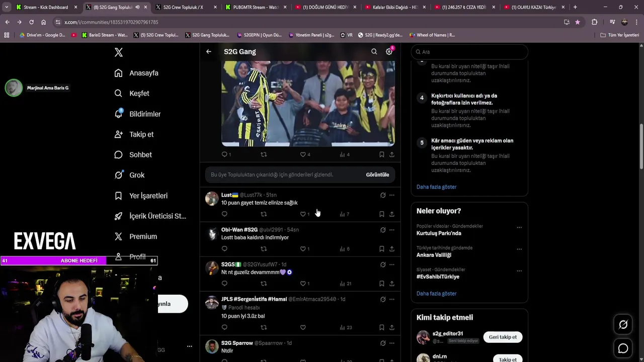
Task: Click the Ara search field
Action: [x=469, y=52]
